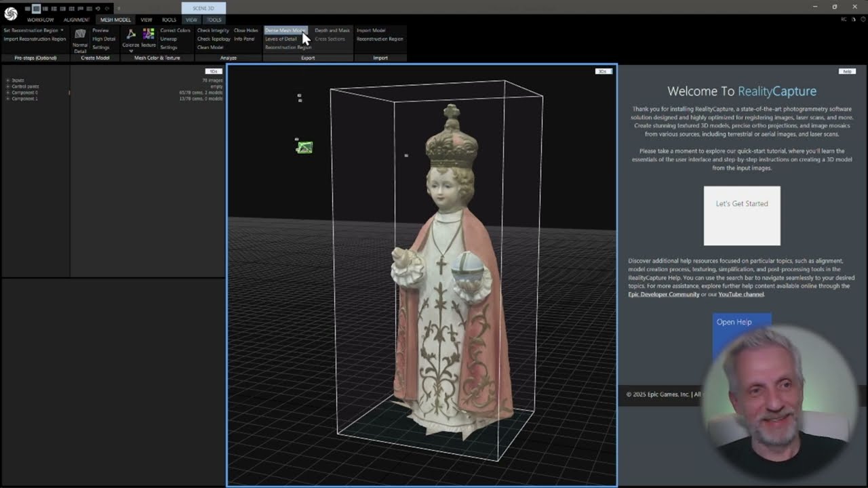Open the TOOLS tab next to first VIEW
The width and height of the screenshot is (868, 488).
tap(169, 20)
